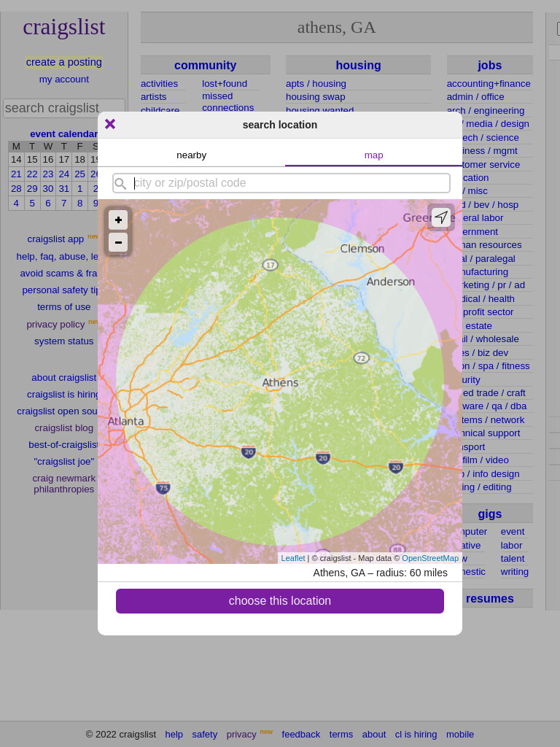Screen dimensions: 560x747
Task: Open craig newmark philanthropies link
Action: coord(64,484)
